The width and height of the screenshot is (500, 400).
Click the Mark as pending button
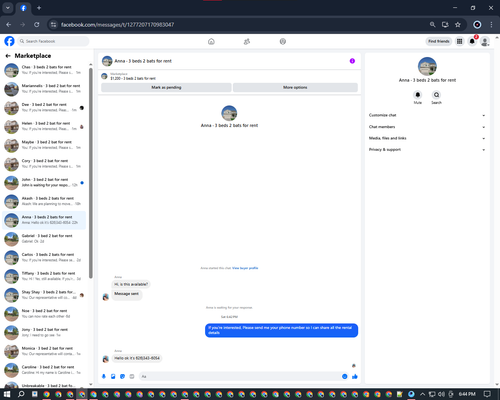click(166, 87)
